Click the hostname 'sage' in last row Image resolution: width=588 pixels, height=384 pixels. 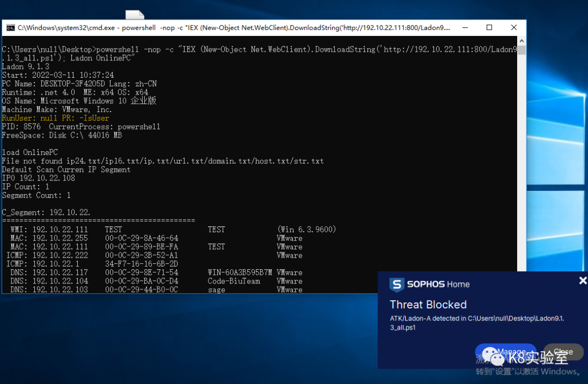[217, 290]
